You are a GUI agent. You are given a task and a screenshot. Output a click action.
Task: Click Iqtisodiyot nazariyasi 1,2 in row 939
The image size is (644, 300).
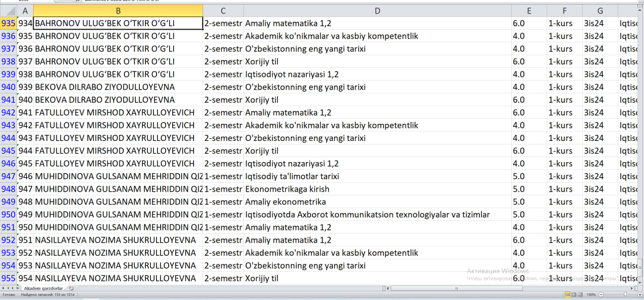click(x=377, y=74)
